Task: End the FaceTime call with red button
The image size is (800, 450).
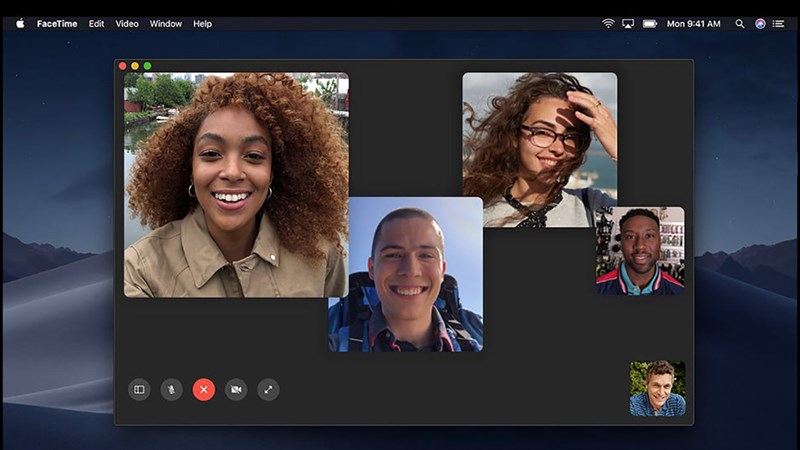Action: (204, 389)
